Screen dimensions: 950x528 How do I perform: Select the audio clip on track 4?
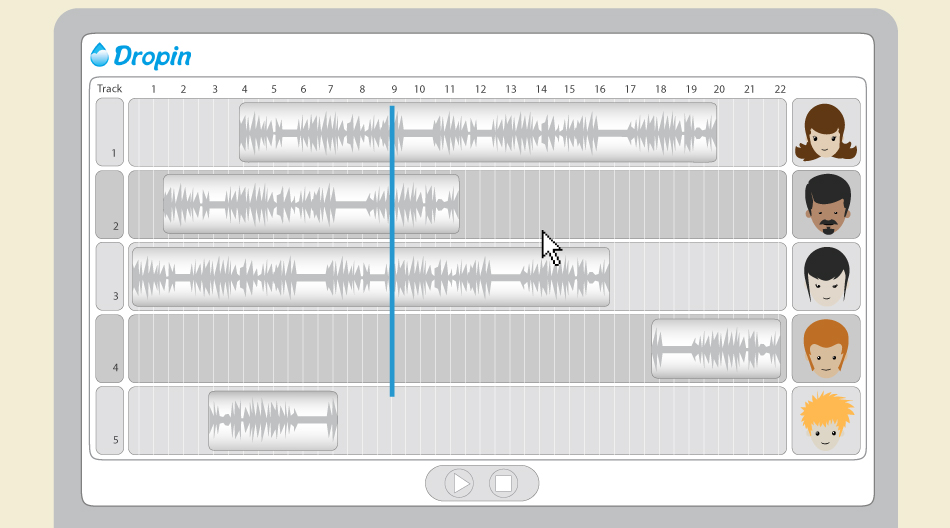click(x=716, y=349)
